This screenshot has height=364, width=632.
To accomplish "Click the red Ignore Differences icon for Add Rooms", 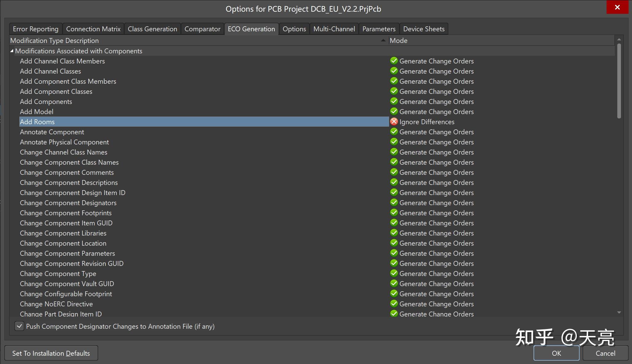I will coord(394,122).
